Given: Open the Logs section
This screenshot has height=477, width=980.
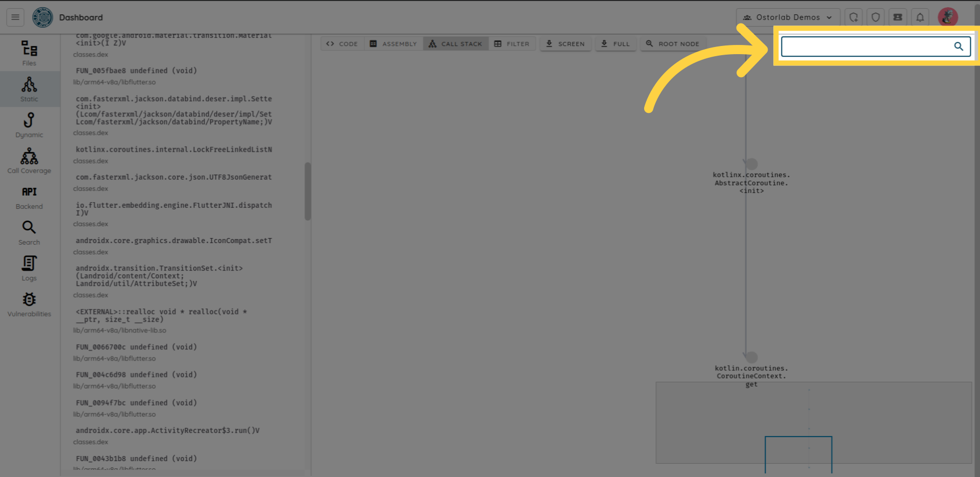Looking at the screenshot, I should 29,269.
